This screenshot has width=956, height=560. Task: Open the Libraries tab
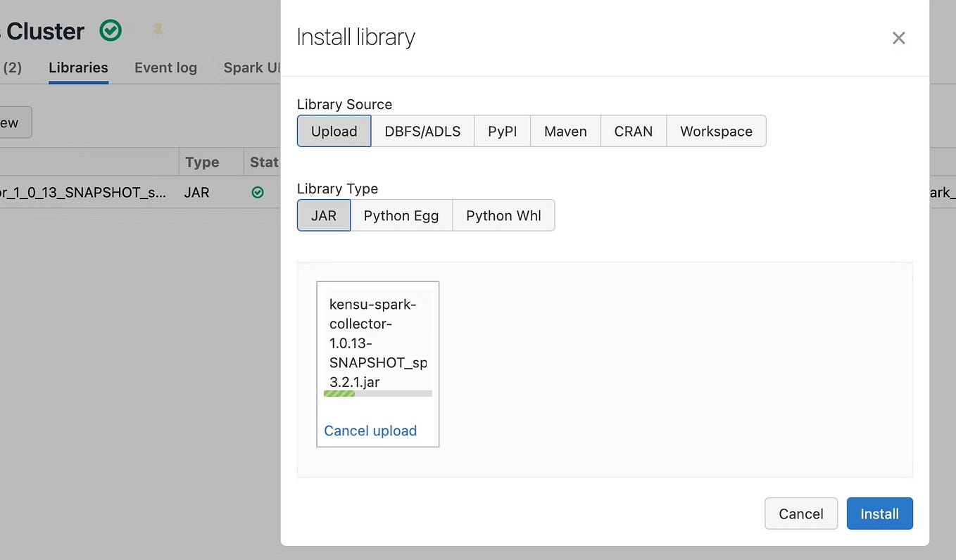[78, 68]
